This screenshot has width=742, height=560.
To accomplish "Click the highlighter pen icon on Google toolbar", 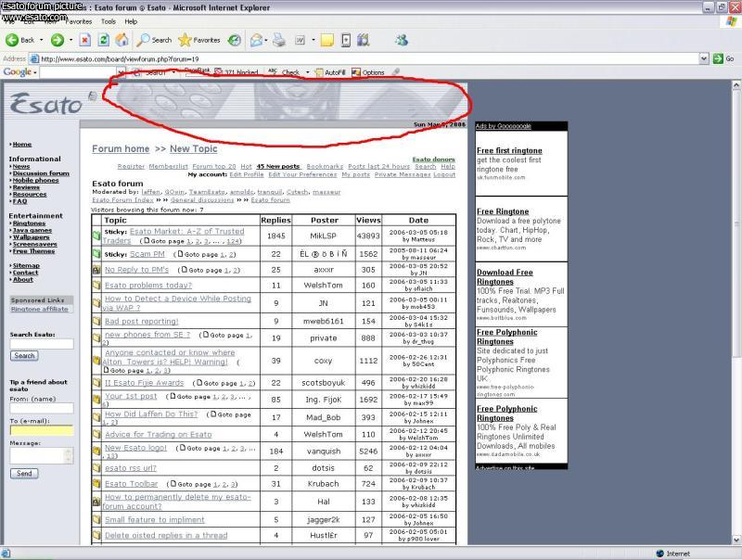I will [x=396, y=72].
